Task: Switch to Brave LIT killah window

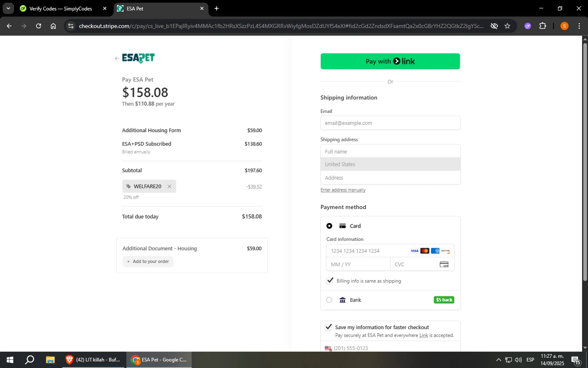Action: (x=94, y=360)
